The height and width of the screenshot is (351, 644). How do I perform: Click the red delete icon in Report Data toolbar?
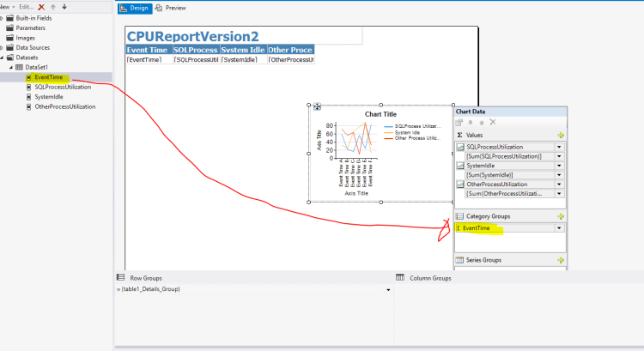(41, 7)
